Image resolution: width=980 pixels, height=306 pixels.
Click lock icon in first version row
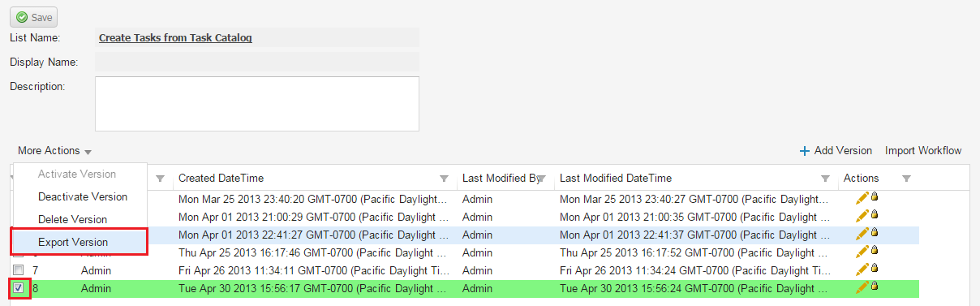(875, 196)
